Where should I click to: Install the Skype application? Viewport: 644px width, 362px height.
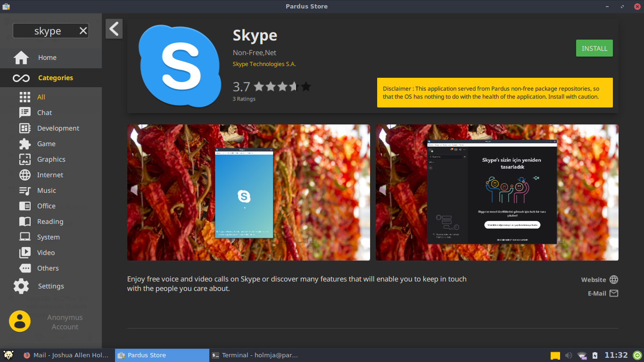click(x=594, y=48)
